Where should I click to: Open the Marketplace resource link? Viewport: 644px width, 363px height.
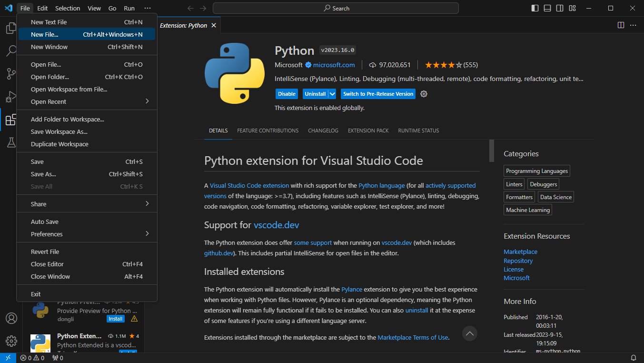point(520,252)
